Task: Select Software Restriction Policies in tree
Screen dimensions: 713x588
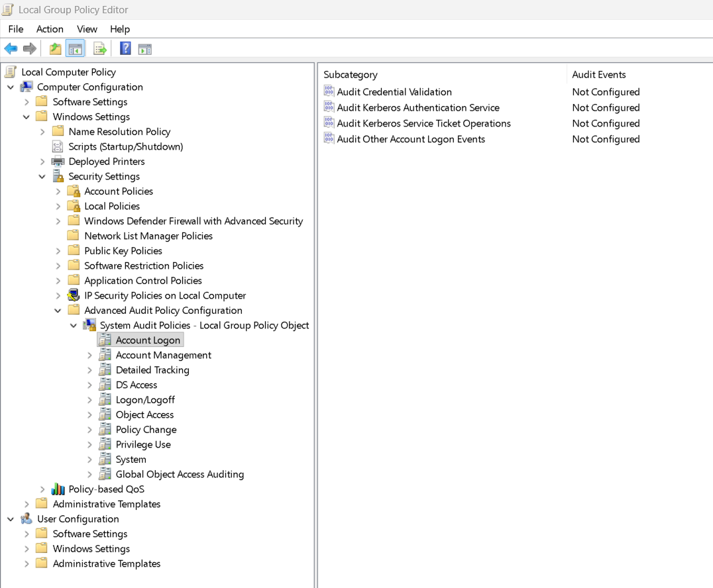Action: point(144,266)
